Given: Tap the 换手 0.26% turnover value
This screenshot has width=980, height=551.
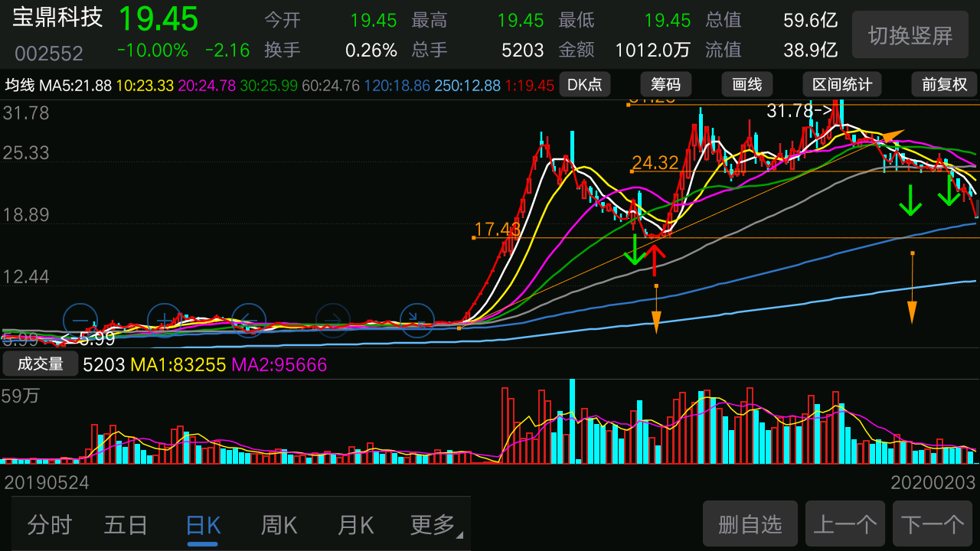Looking at the screenshot, I should pos(371,51).
